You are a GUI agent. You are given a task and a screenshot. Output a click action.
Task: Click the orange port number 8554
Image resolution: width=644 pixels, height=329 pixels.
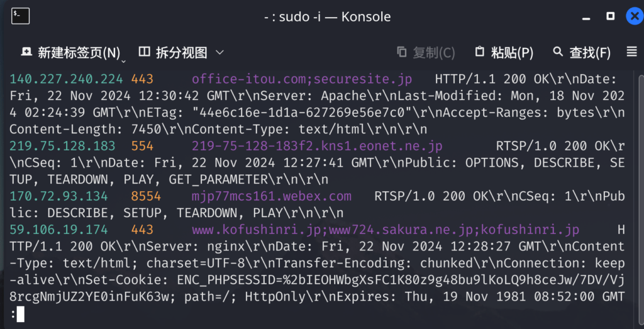point(146,196)
